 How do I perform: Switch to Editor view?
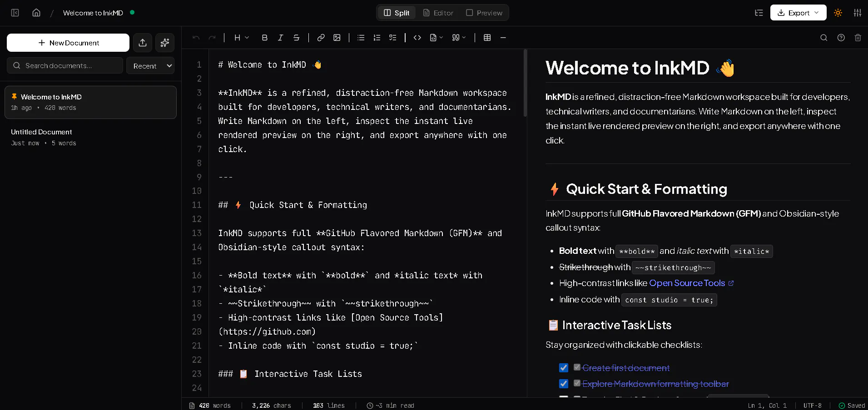point(438,13)
